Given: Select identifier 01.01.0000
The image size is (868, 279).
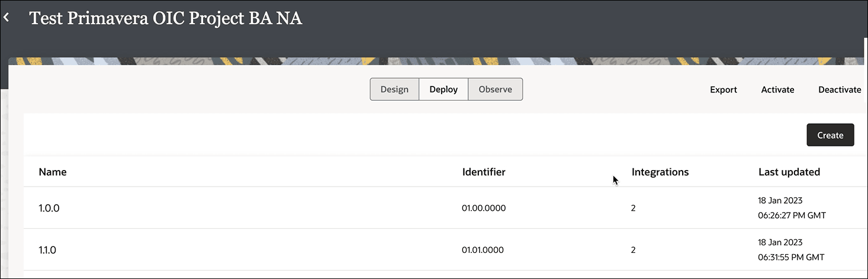Looking at the screenshot, I should click(x=483, y=250).
